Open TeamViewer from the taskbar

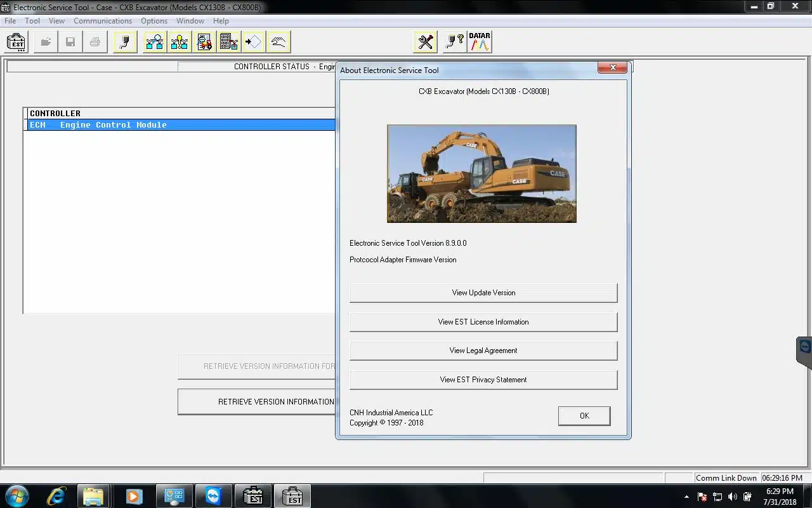point(213,496)
